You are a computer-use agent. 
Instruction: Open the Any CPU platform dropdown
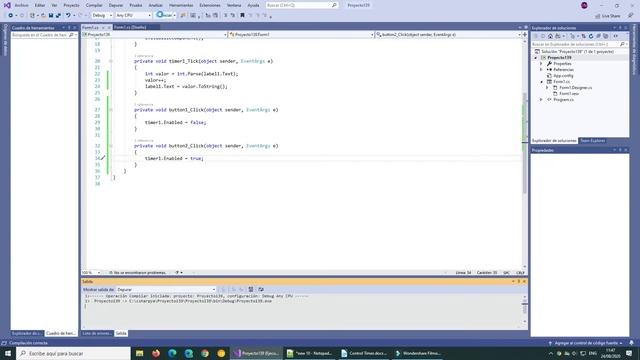(x=133, y=16)
